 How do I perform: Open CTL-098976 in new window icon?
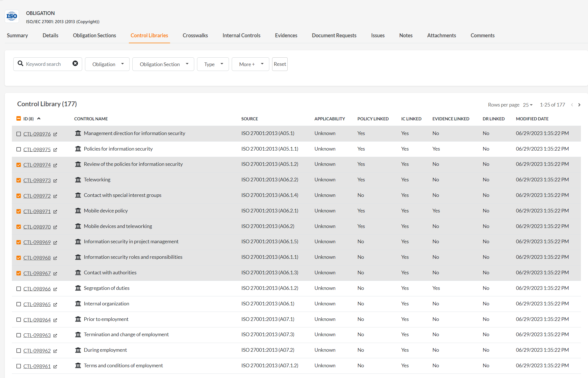pos(55,134)
